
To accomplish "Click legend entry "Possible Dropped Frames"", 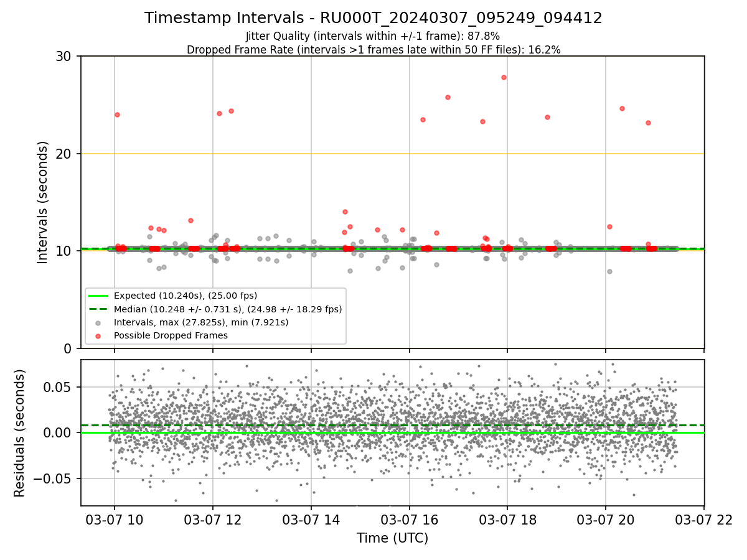I will point(171,335).
